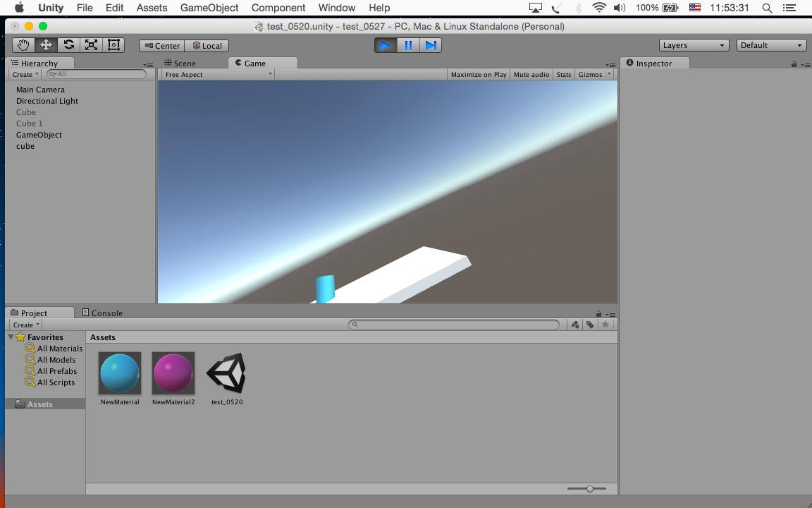Select All Prefabs favorite
Viewport: 812px width, 508px height.
(x=51, y=371)
